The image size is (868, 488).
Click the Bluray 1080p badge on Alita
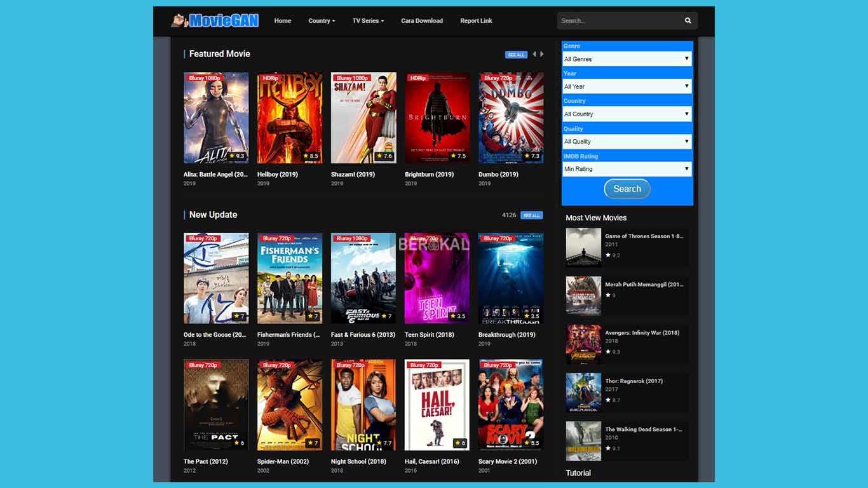coord(204,78)
